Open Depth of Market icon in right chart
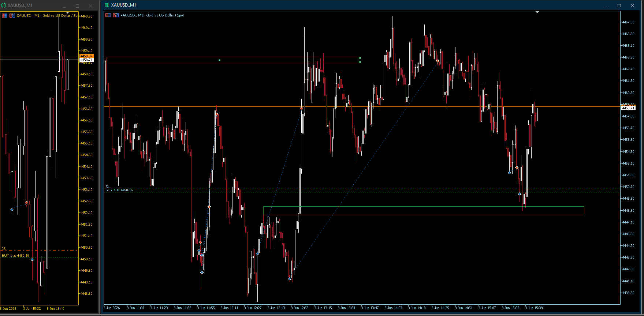This screenshot has width=644, height=316. (116, 15)
